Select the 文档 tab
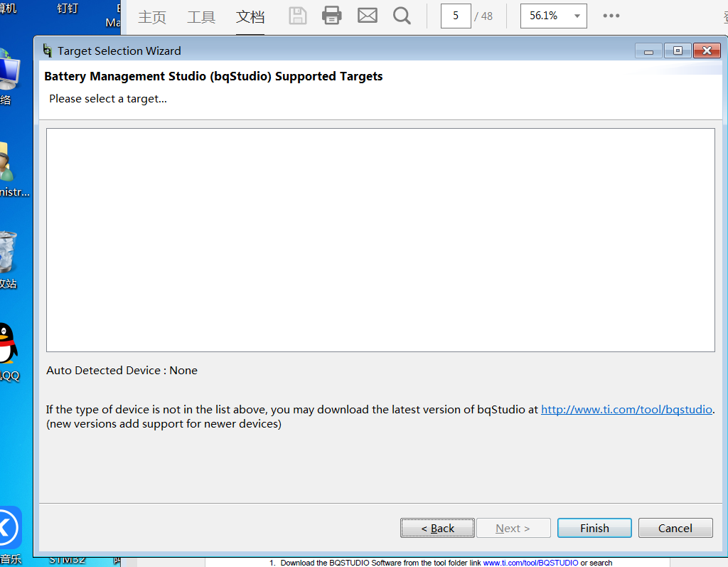The image size is (728, 567). point(250,16)
